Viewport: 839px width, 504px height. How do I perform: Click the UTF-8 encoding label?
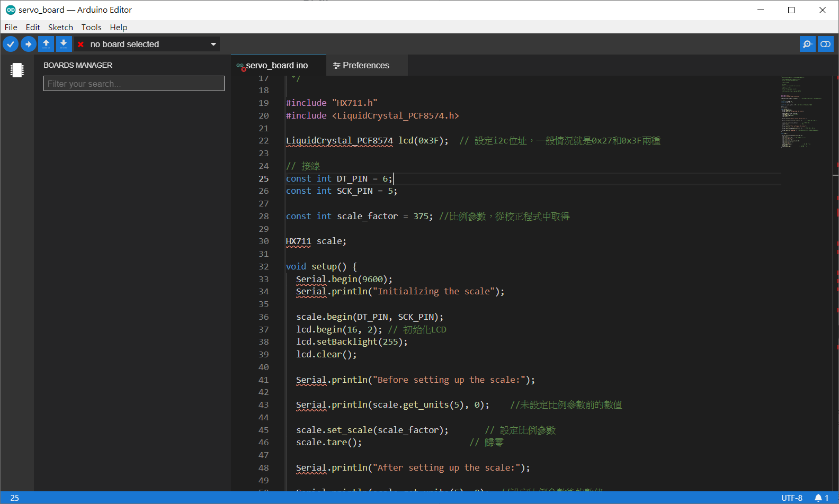pyautogui.click(x=791, y=498)
